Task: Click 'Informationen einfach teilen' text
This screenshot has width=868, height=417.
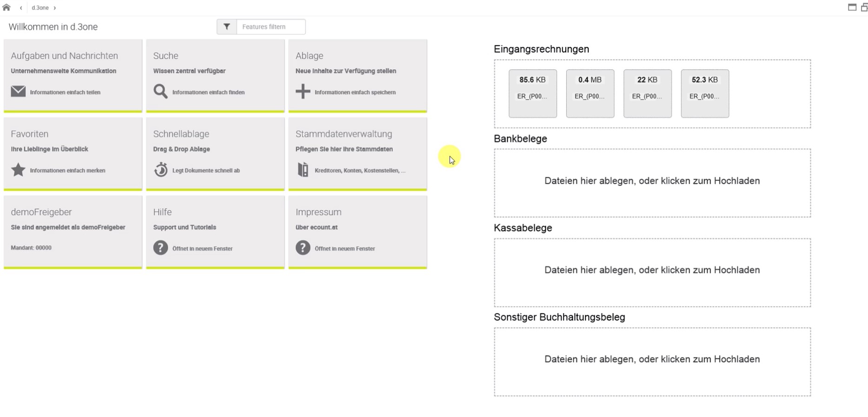Action: click(65, 92)
